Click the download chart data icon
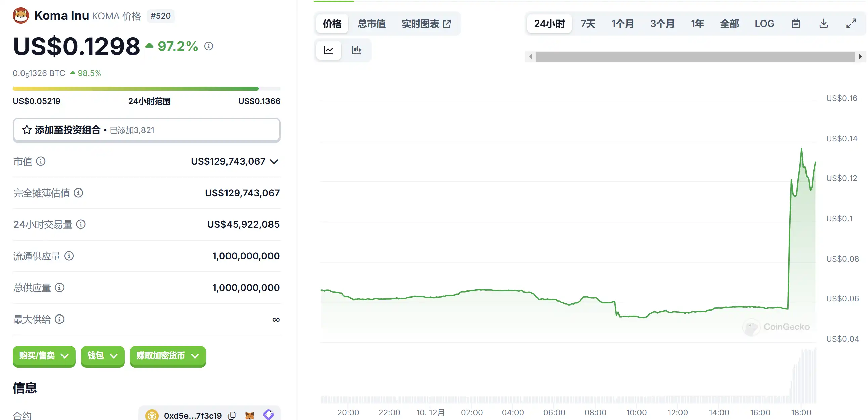This screenshot has height=420, width=868. [x=824, y=24]
